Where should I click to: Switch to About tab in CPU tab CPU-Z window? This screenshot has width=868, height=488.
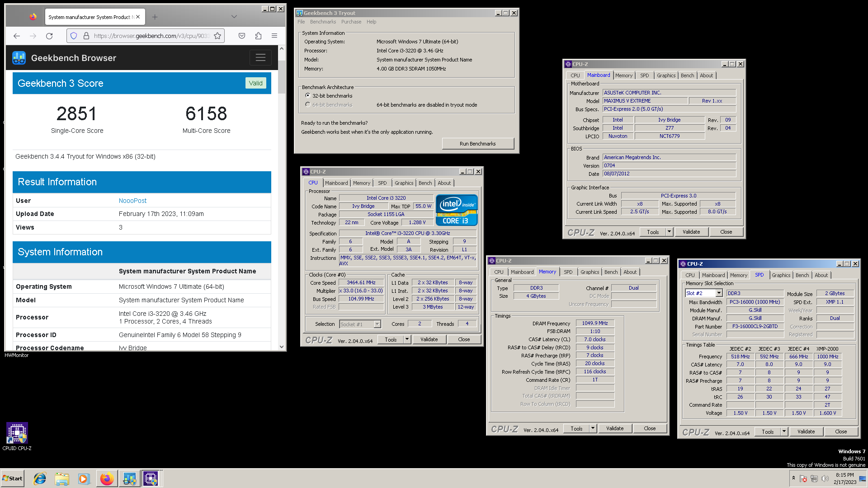coord(444,183)
